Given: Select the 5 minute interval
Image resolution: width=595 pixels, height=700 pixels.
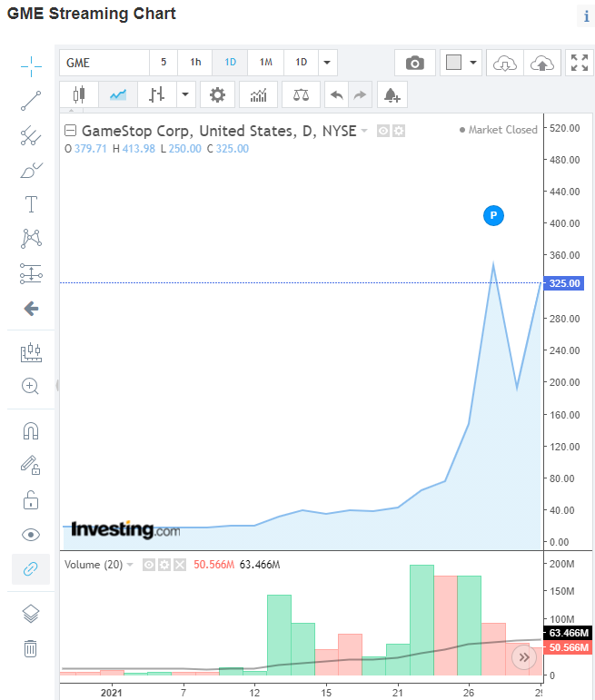Looking at the screenshot, I should pyautogui.click(x=164, y=63).
